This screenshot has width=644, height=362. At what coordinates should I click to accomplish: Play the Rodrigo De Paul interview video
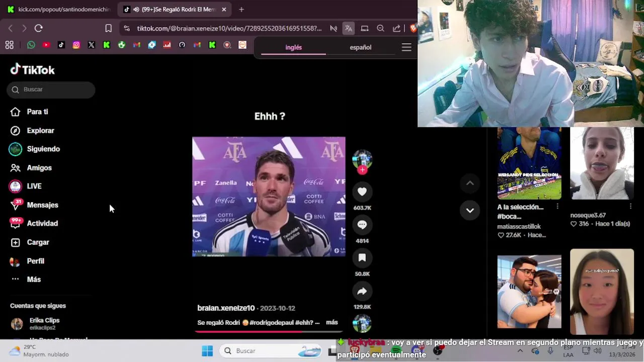pos(269,197)
